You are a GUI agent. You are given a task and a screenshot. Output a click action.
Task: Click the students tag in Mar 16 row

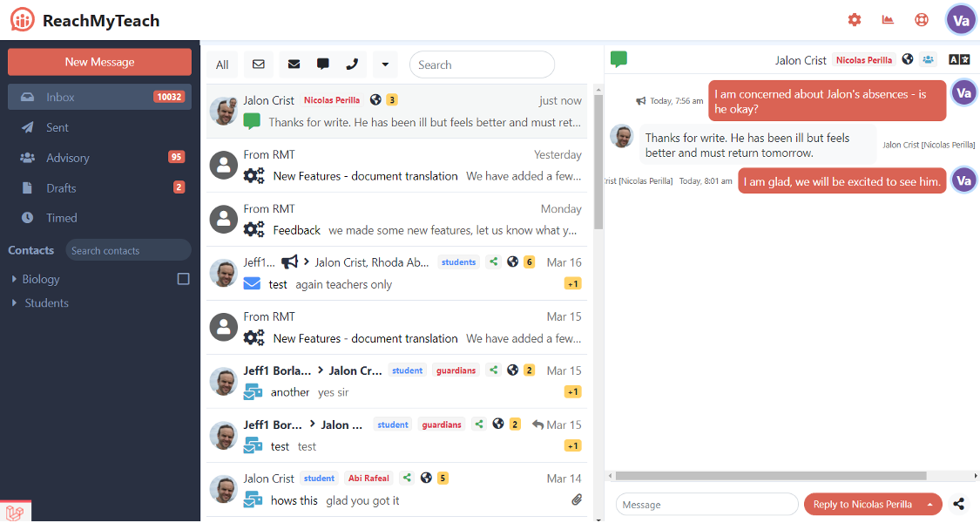click(x=458, y=262)
